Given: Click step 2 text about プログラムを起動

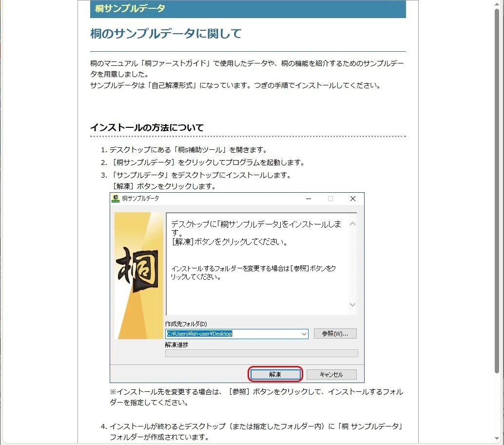Looking at the screenshot, I should click(x=207, y=162).
